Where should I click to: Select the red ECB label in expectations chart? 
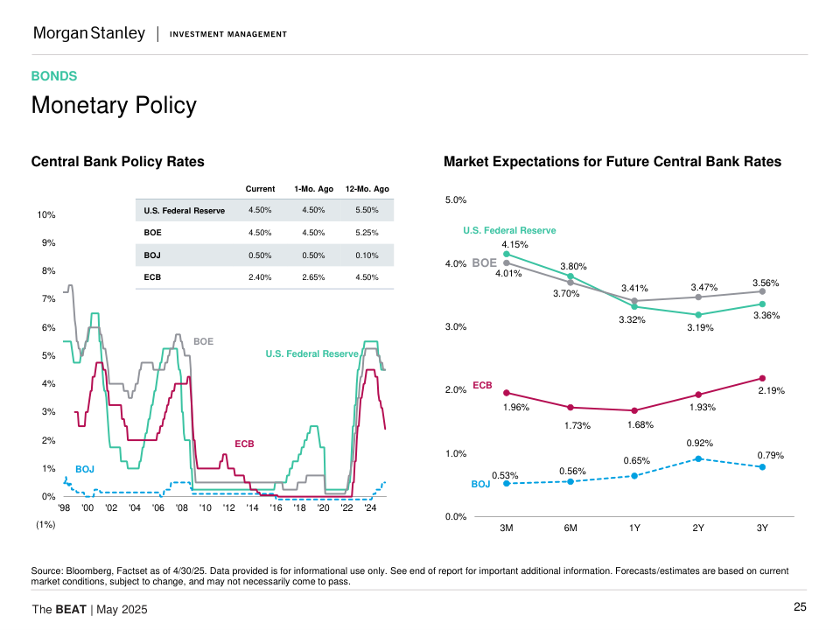tap(482, 385)
